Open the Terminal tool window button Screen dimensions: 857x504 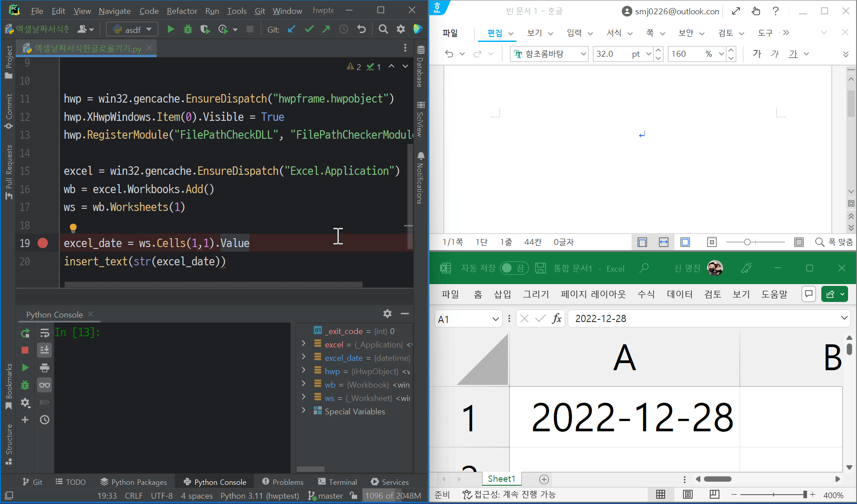(x=337, y=482)
